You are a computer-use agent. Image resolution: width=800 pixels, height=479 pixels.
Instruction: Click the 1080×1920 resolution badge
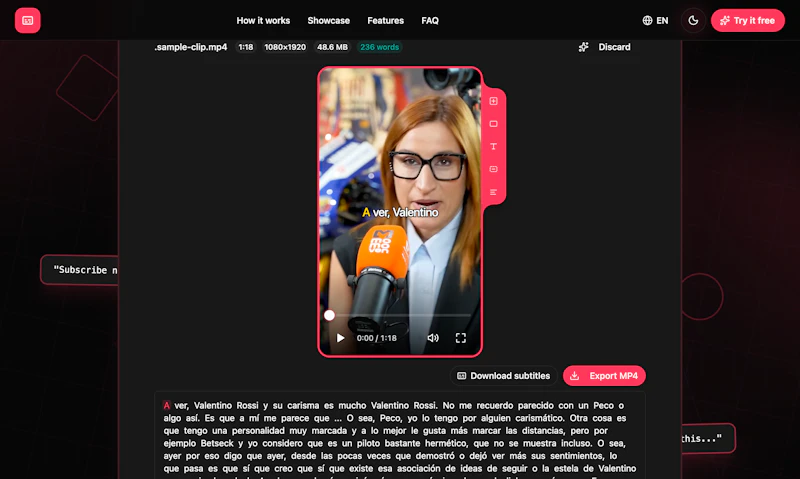[x=285, y=47]
